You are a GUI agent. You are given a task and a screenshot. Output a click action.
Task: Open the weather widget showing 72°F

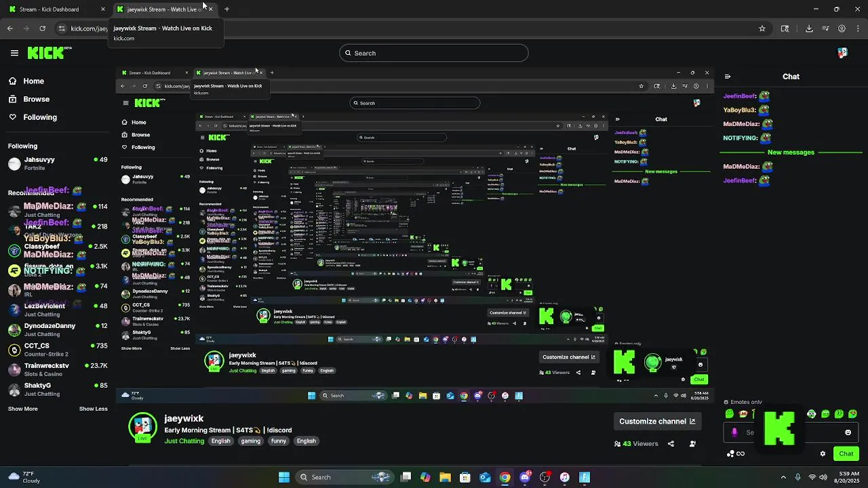[x=24, y=477]
